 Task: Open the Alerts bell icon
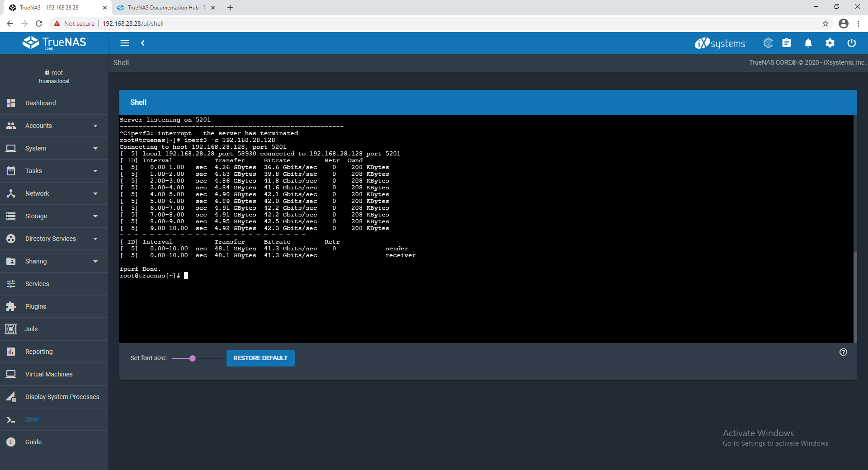808,43
